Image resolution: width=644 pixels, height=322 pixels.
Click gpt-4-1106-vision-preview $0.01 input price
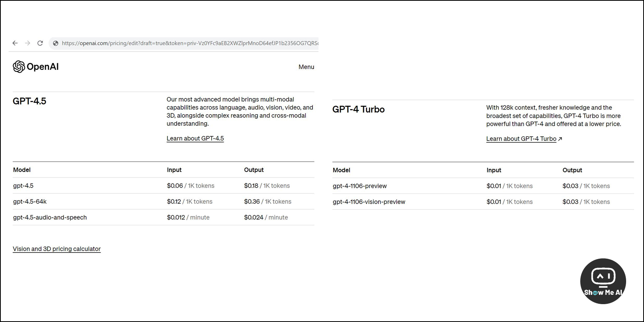[509, 202]
